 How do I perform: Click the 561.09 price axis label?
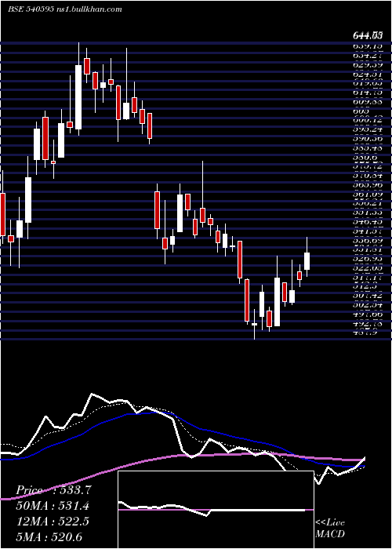[368, 194]
